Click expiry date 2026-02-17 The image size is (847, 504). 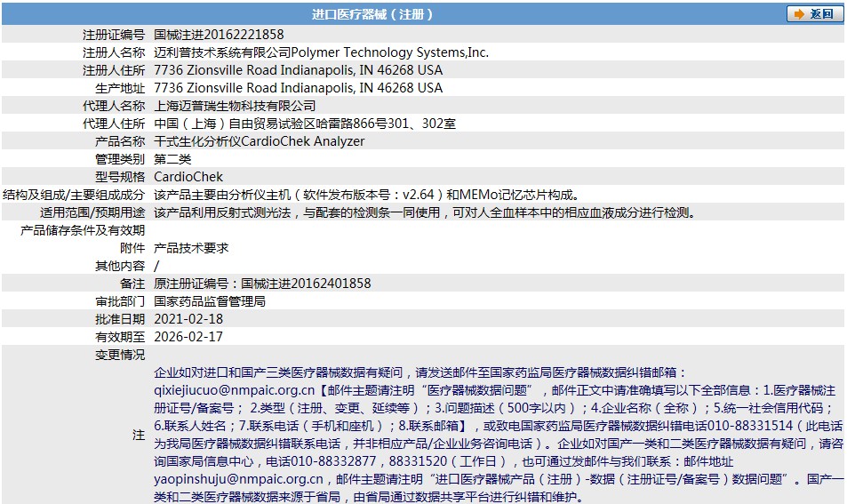point(188,337)
